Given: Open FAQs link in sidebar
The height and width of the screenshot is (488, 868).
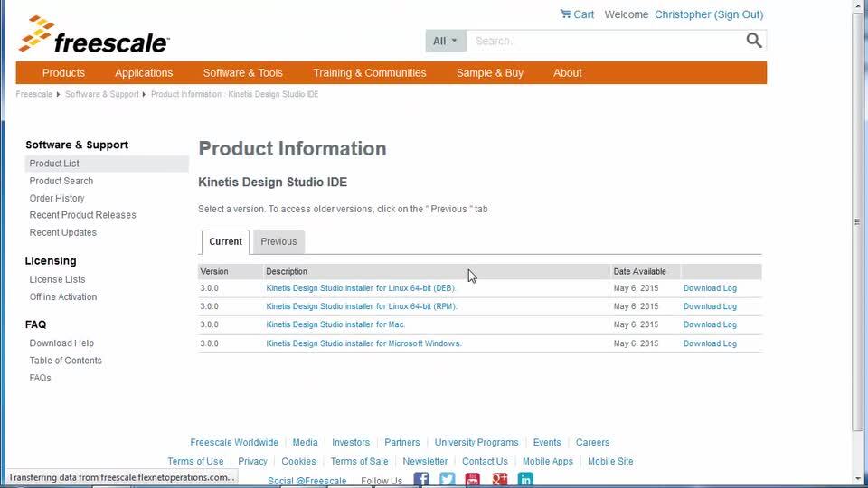Looking at the screenshot, I should click(x=41, y=378).
